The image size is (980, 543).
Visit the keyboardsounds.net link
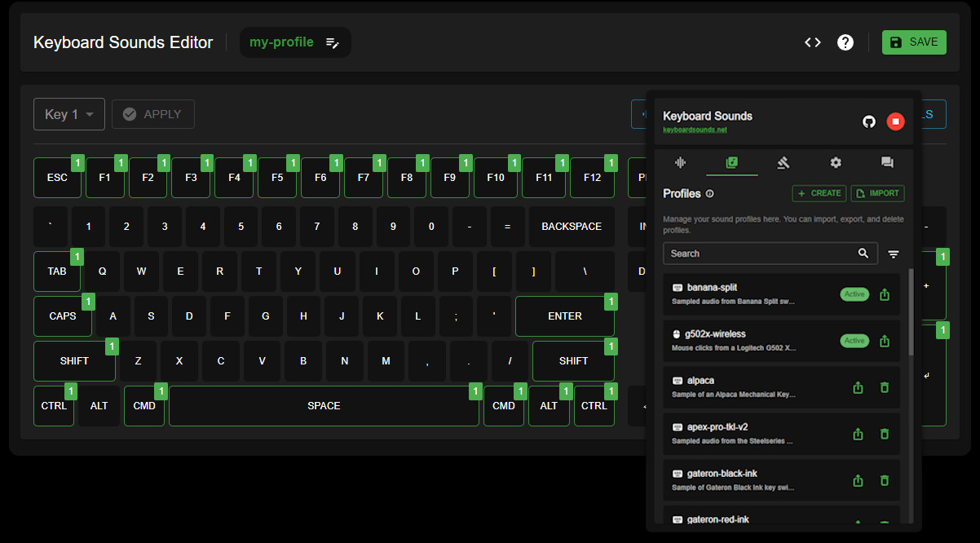[695, 130]
